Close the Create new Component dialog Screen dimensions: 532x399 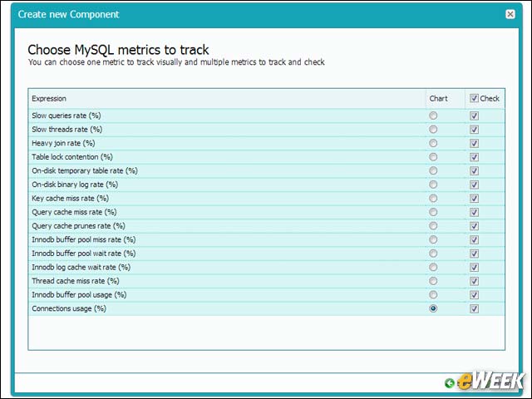(510, 14)
